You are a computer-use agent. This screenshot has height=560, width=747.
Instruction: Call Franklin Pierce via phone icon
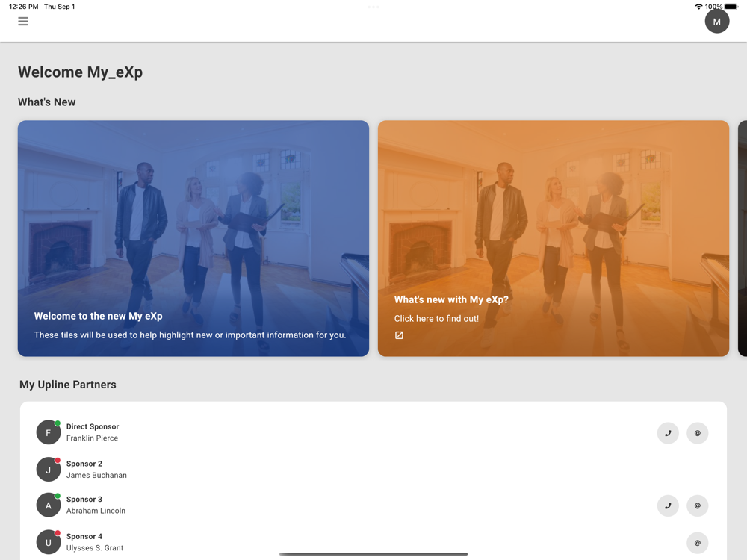[x=668, y=433]
